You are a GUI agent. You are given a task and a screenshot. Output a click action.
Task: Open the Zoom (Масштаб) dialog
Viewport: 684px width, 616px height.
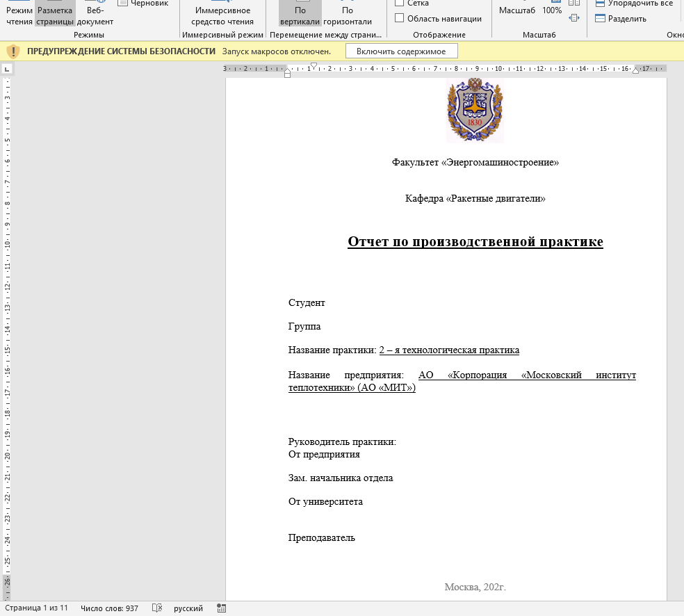click(517, 10)
